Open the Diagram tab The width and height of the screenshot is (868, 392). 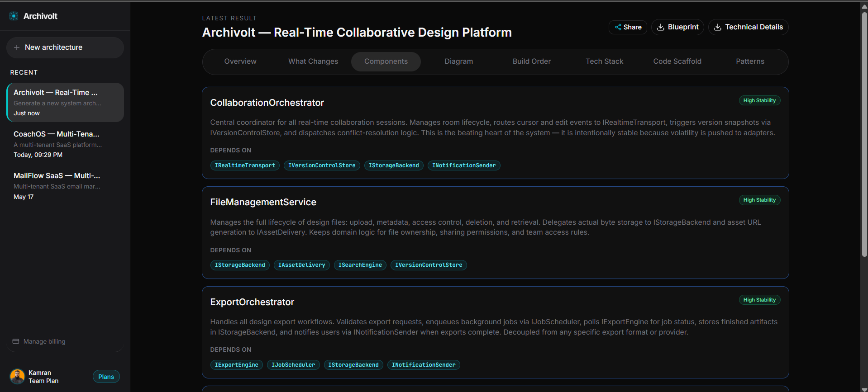click(459, 61)
